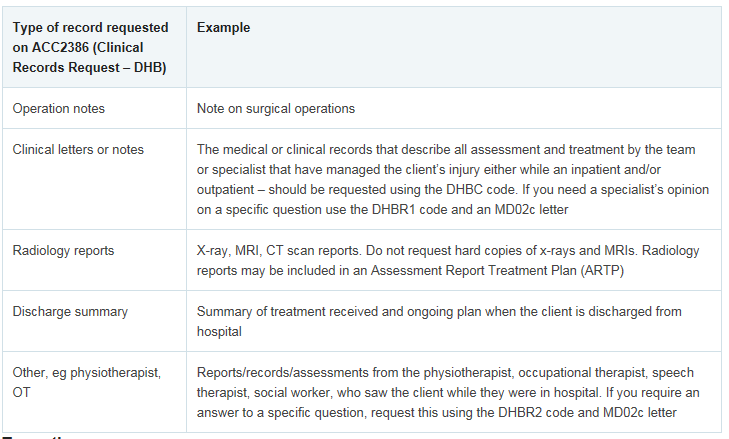Image resolution: width=729 pixels, height=439 pixels.
Task: Select the 'Clinical letters or notes' cell
Action: (x=94, y=179)
